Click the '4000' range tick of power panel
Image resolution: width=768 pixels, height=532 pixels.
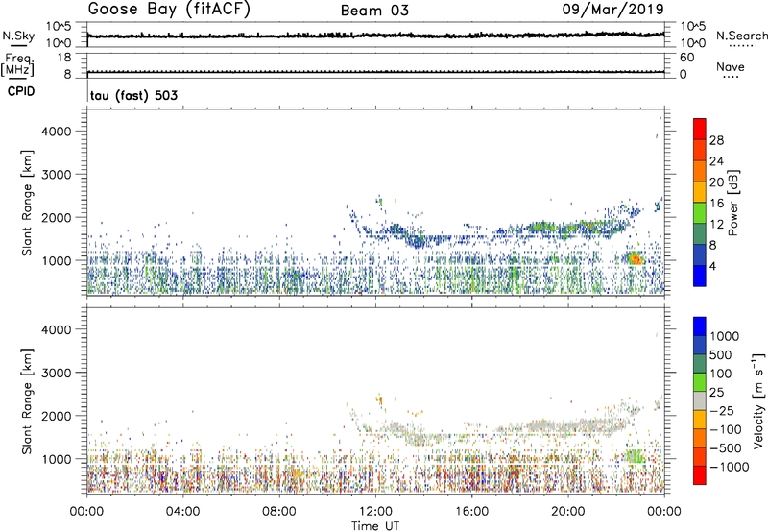(57, 132)
